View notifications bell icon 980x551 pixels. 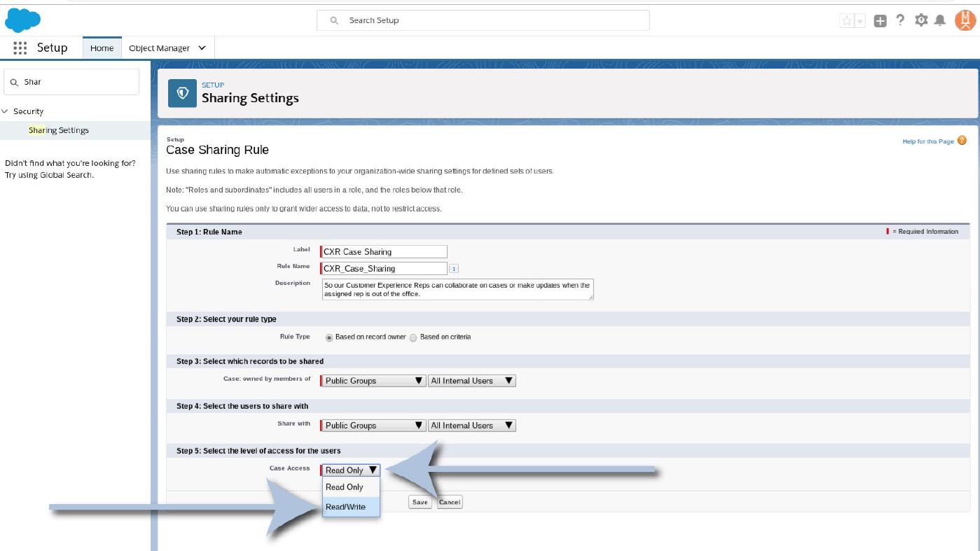940,20
